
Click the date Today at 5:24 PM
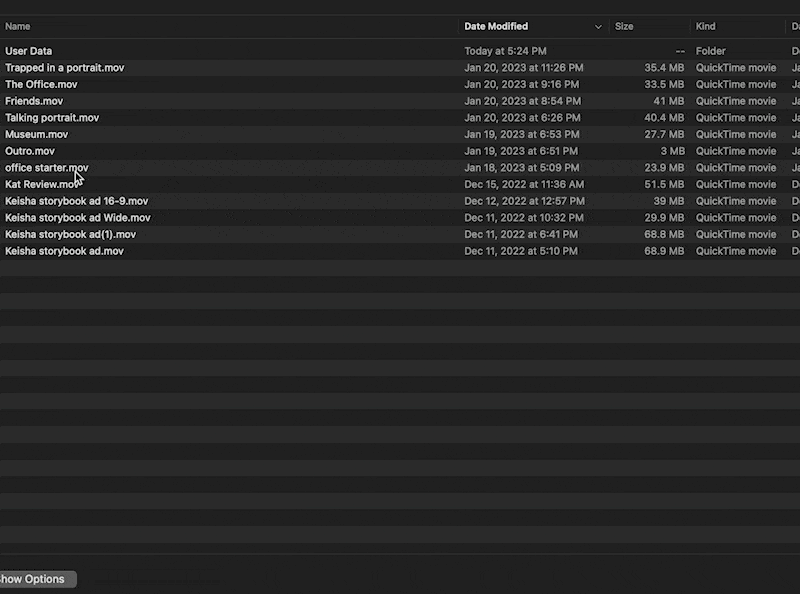[505, 51]
